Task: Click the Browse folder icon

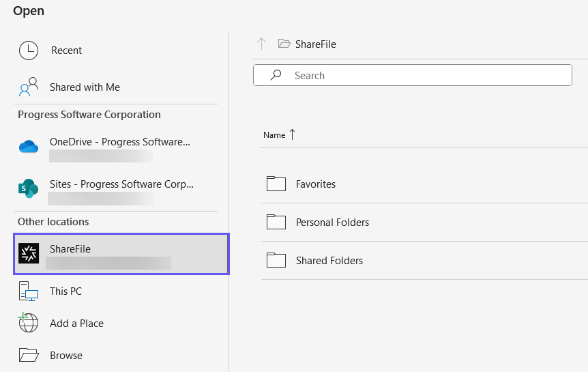Action: pyautogui.click(x=29, y=355)
